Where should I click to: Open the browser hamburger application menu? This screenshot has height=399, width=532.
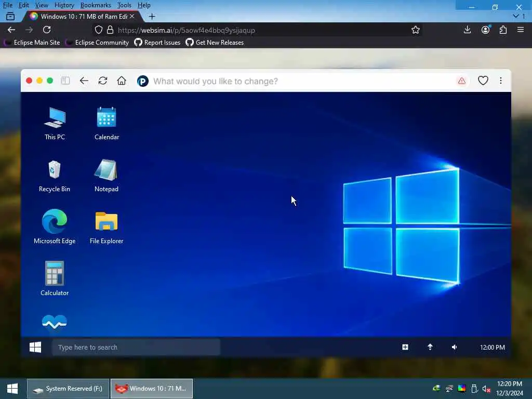[521, 30]
